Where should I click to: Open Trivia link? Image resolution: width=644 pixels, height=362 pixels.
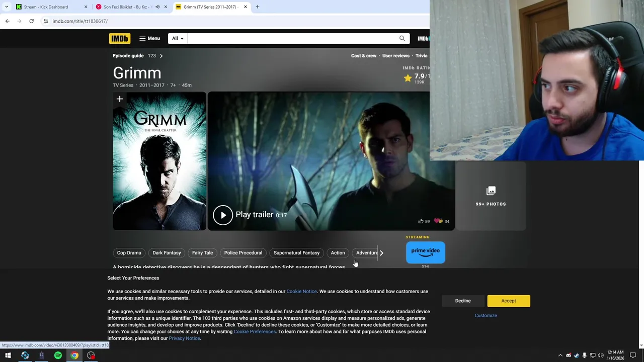click(x=422, y=56)
